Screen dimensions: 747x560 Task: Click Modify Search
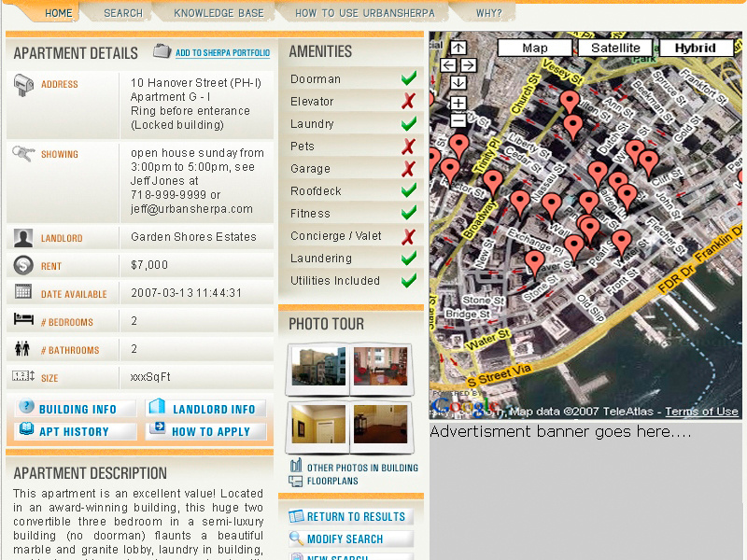tap(350, 539)
